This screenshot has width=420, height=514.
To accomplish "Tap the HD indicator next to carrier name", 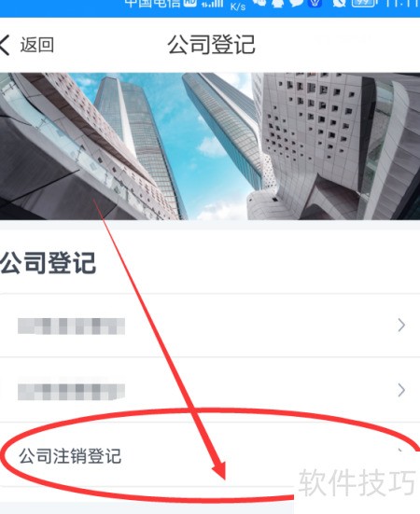I will click(190, 3).
